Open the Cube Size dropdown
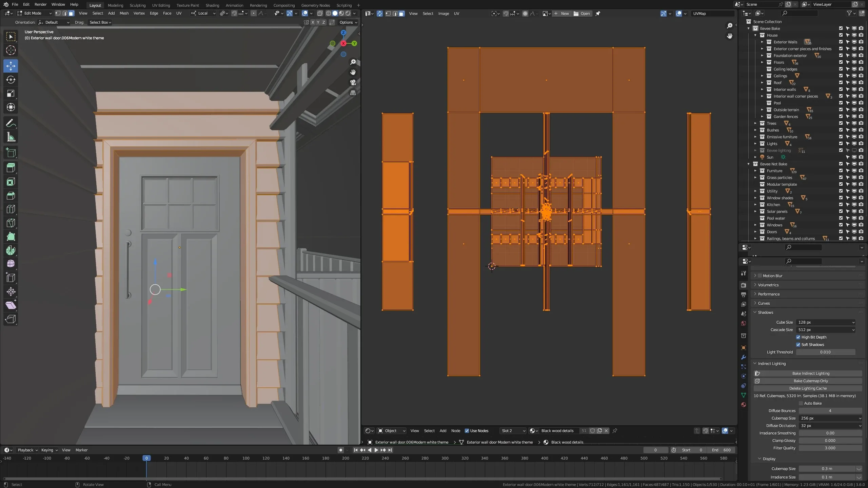The image size is (868, 488). click(x=826, y=322)
